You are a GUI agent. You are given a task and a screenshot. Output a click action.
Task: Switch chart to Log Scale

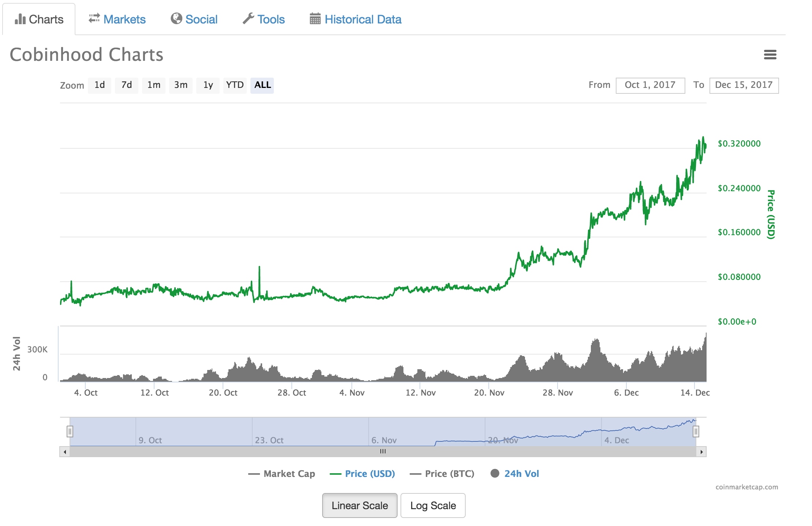coord(433,505)
